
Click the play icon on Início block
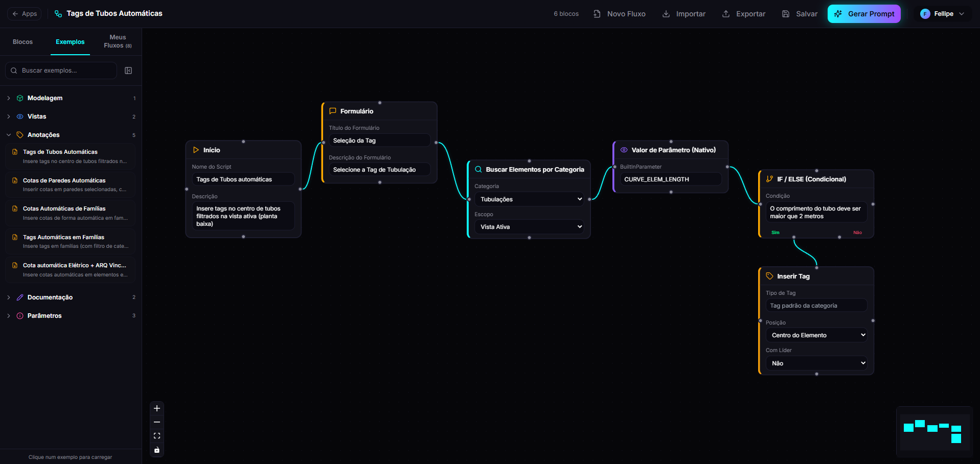click(196, 150)
